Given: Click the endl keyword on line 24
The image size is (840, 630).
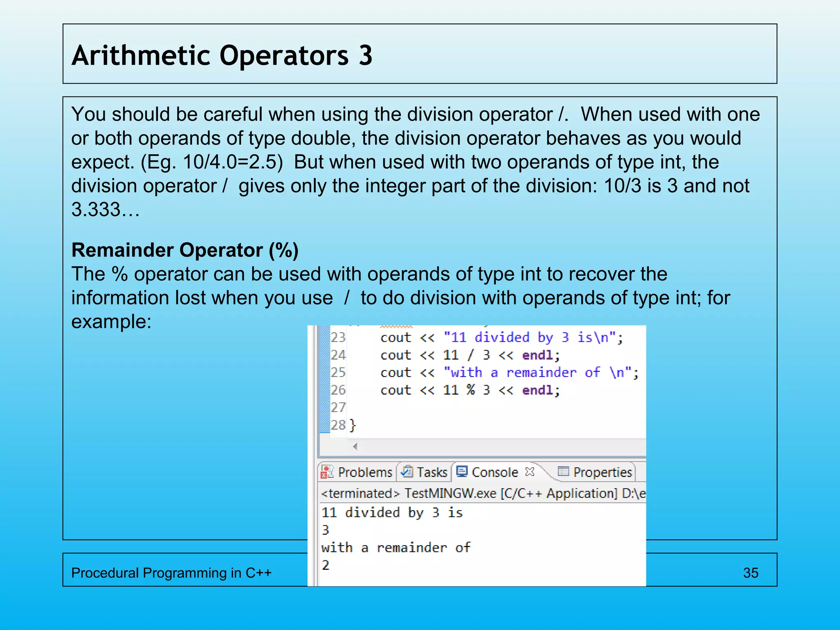Looking at the screenshot, I should click(537, 355).
